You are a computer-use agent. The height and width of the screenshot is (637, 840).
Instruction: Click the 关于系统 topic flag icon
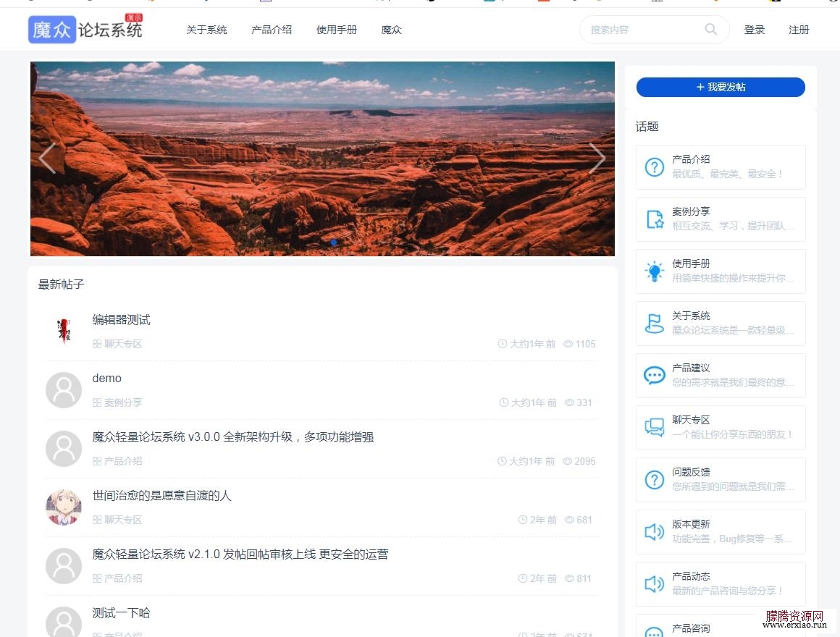point(654,324)
